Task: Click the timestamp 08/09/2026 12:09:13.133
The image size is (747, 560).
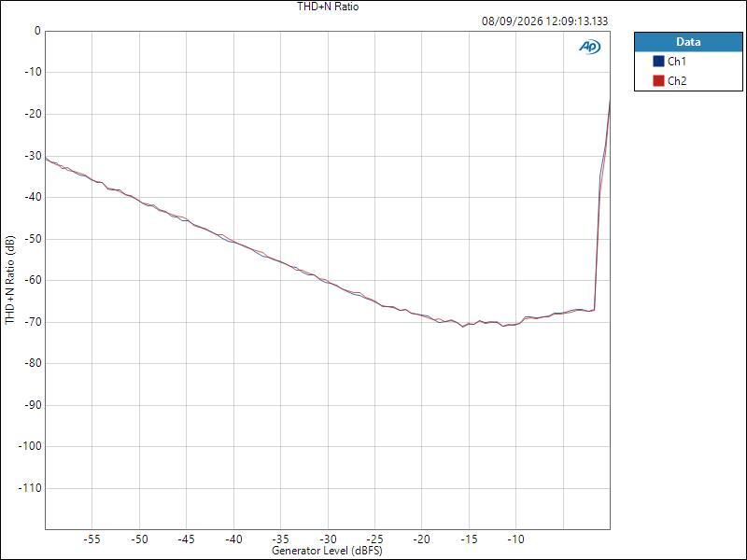Action: (544, 21)
